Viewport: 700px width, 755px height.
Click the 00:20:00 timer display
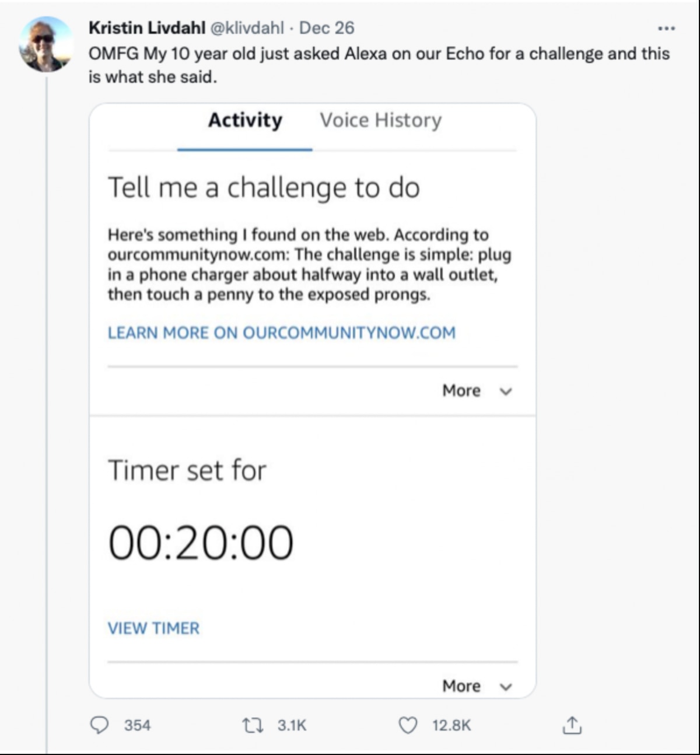click(x=201, y=543)
